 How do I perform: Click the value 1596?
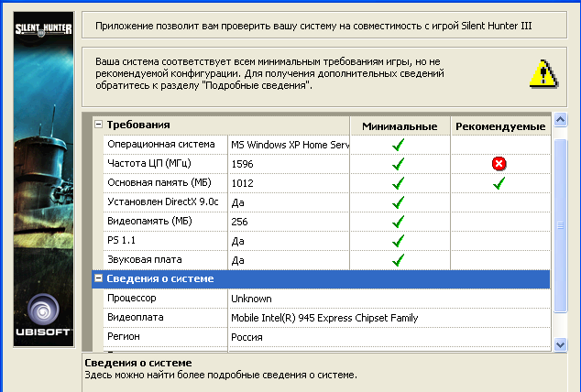tap(242, 164)
